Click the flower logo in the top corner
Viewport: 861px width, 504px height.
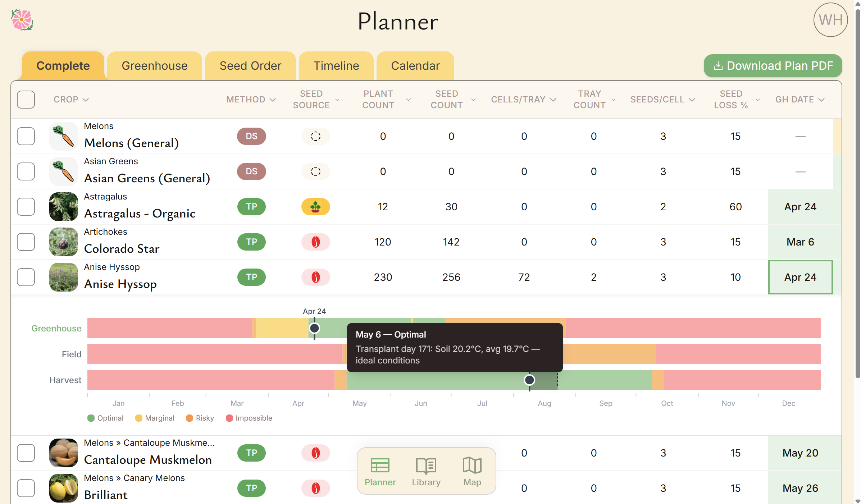click(x=21, y=20)
